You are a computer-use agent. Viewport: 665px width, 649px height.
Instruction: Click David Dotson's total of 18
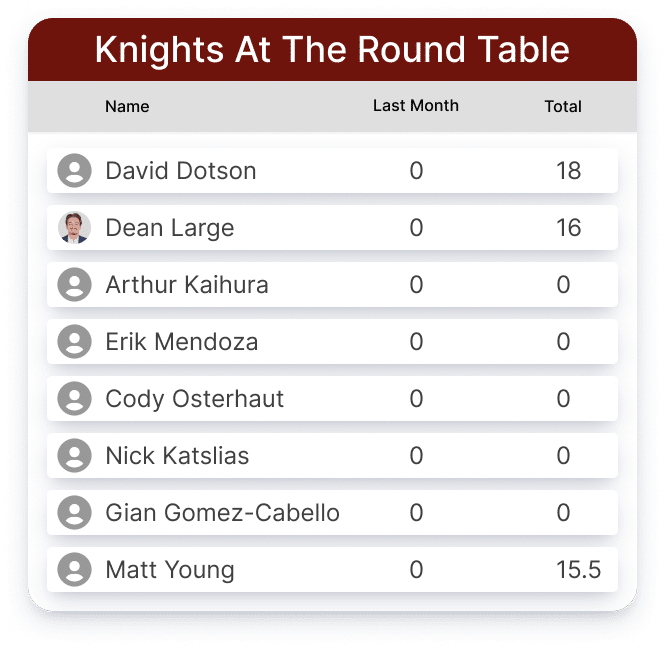click(x=568, y=171)
